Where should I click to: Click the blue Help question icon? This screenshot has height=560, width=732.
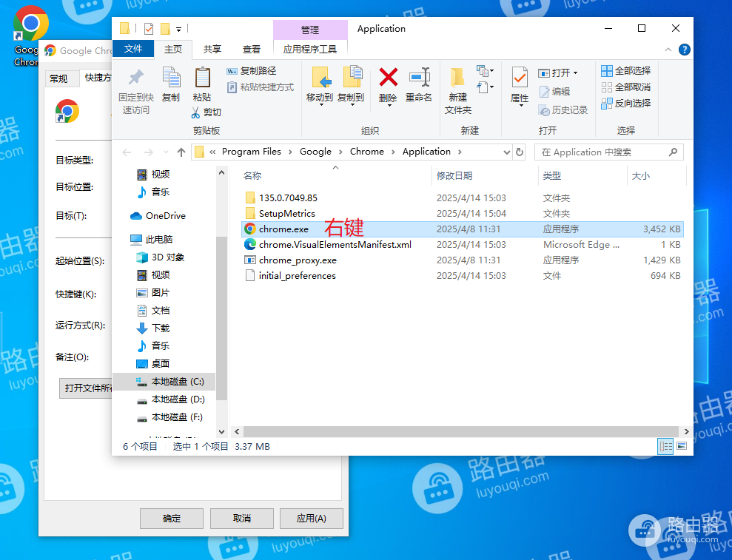pyautogui.click(x=685, y=50)
